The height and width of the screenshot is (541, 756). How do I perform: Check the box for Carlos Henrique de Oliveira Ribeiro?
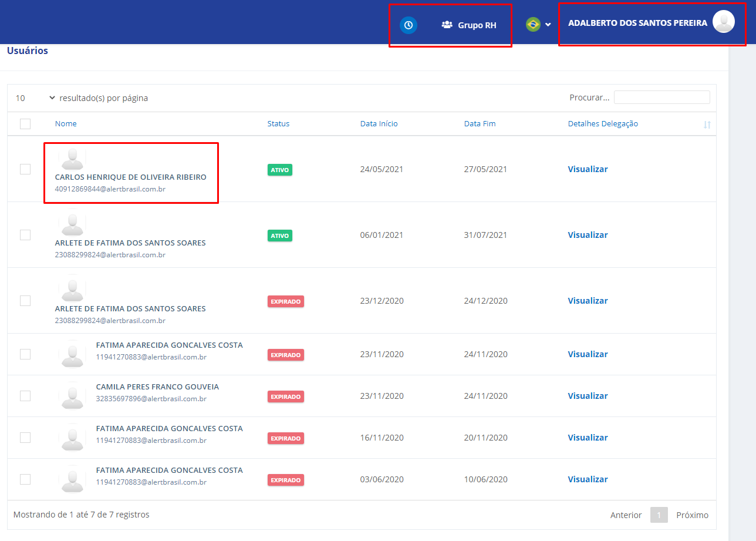click(x=25, y=169)
